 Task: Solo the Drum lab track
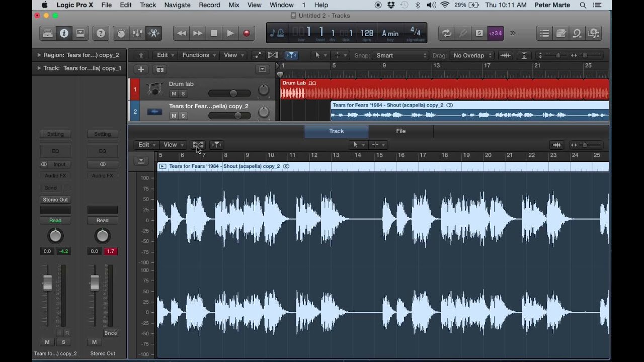point(183,94)
